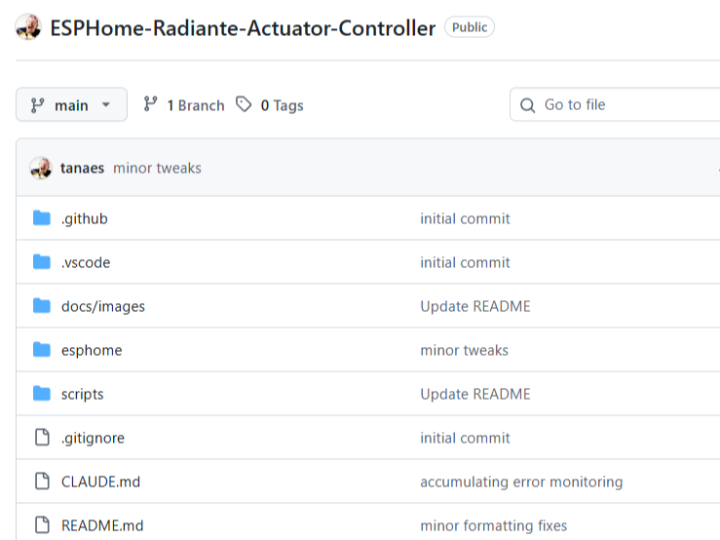Click the .github folder icon

coord(42,218)
